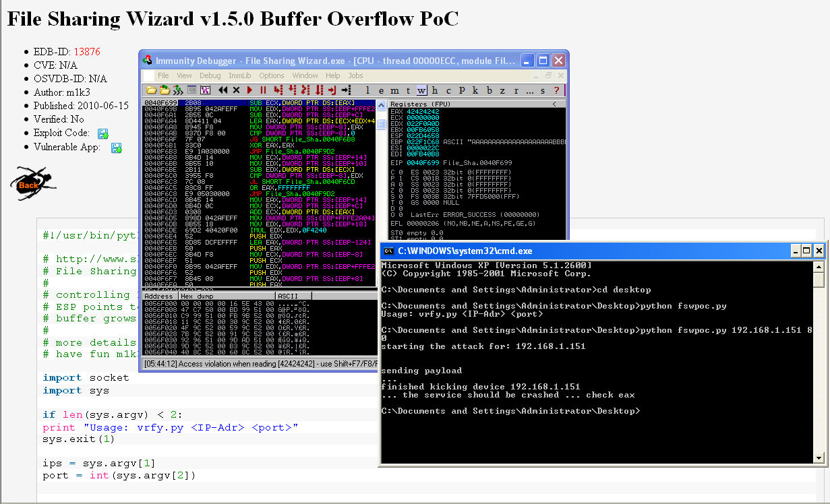Viewport: 830px width, 504px height.
Task: Open the View menu
Action: click(184, 75)
